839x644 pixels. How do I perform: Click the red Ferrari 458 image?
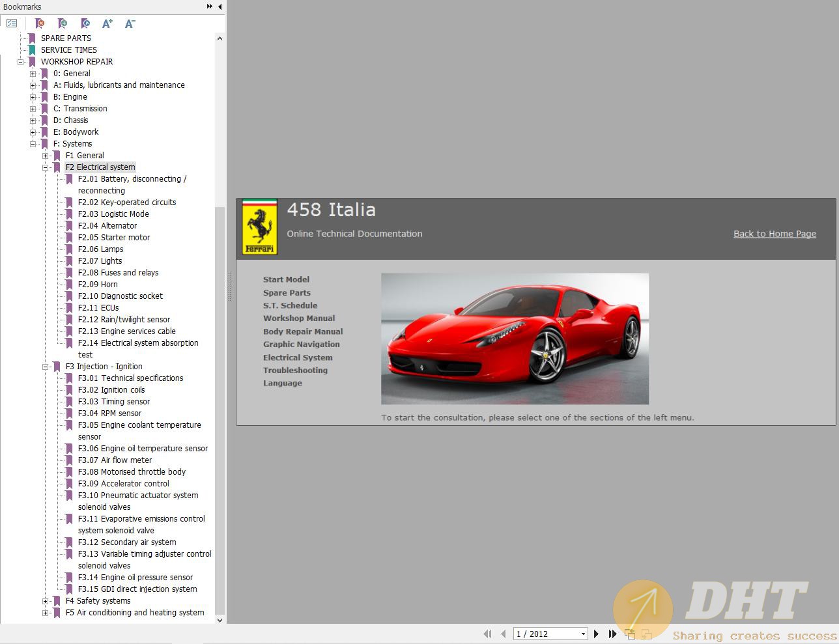tap(515, 339)
